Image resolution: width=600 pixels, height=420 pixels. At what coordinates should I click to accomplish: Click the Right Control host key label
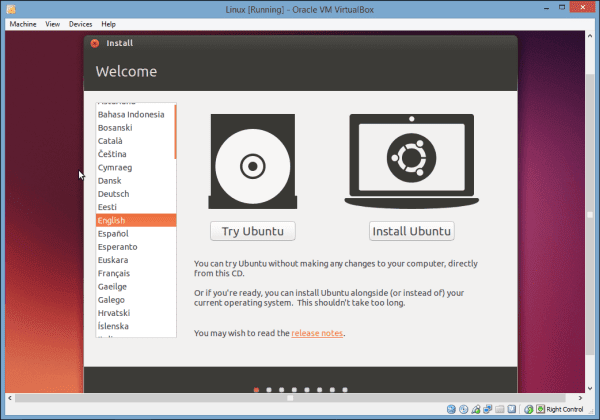pyautogui.click(x=565, y=409)
